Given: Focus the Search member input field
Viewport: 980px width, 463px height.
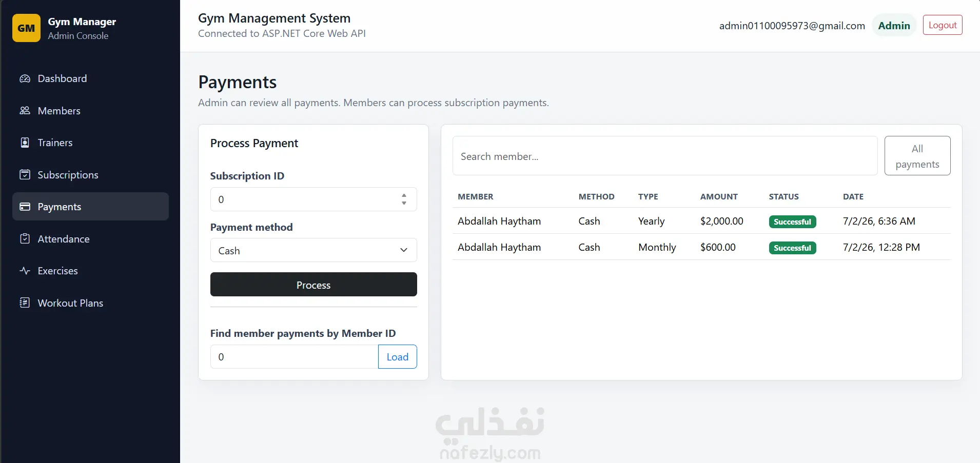Looking at the screenshot, I should point(665,156).
